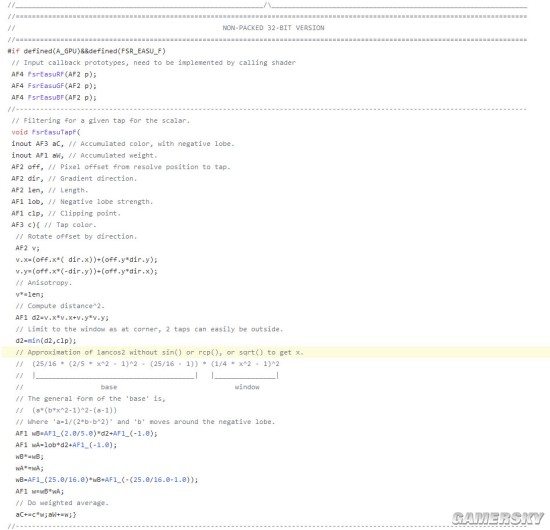Click the 'AF1 lob' negative lobe parameter

pyautogui.click(x=82, y=202)
